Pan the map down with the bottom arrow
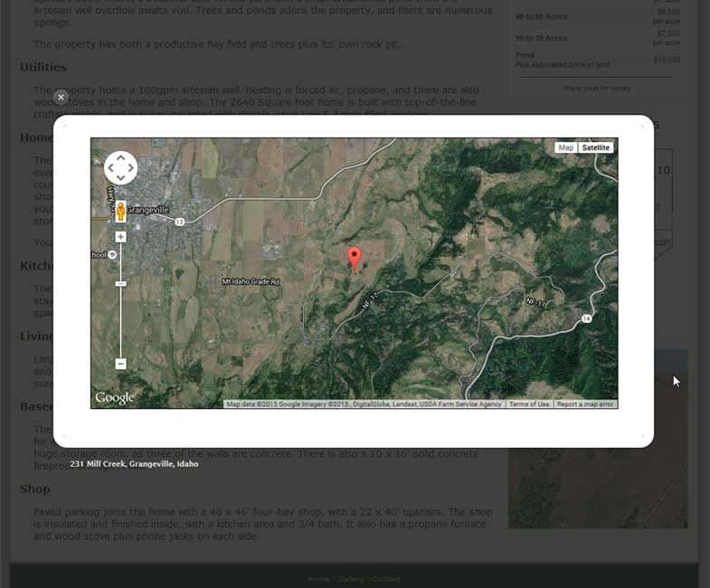The width and height of the screenshot is (710, 588). pyautogui.click(x=120, y=177)
